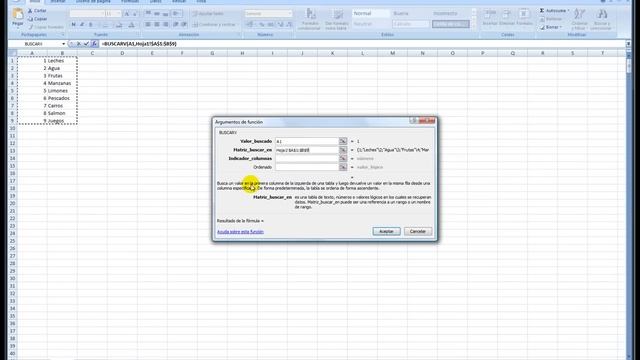Collapse dialog via Indicador_columnas range selector

[343, 158]
